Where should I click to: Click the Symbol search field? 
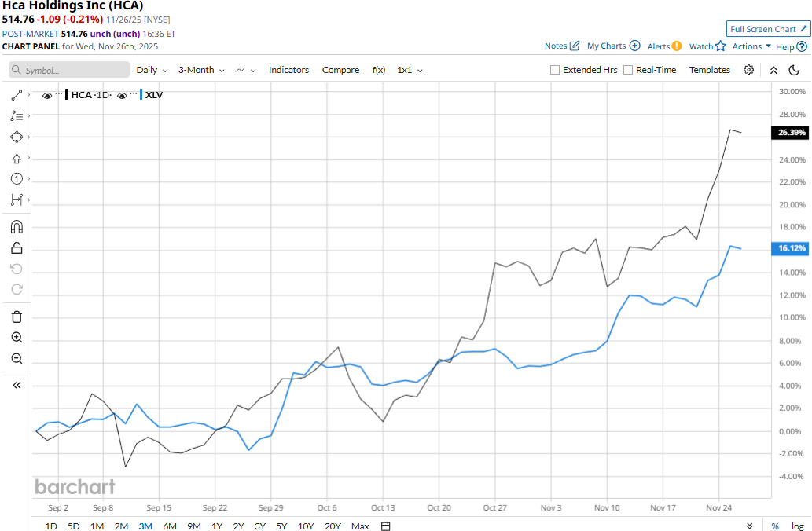click(x=69, y=70)
